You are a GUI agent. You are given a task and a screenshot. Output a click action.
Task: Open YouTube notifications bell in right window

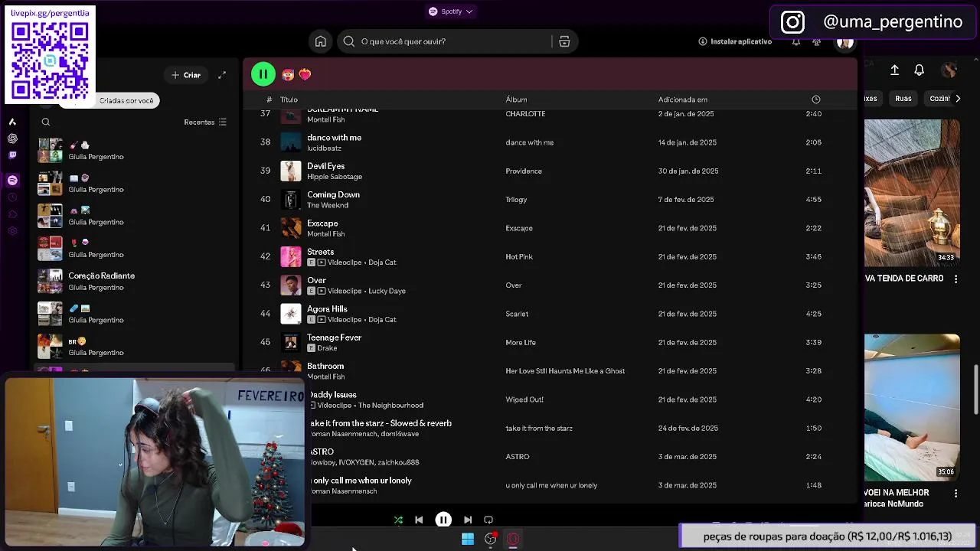point(920,70)
